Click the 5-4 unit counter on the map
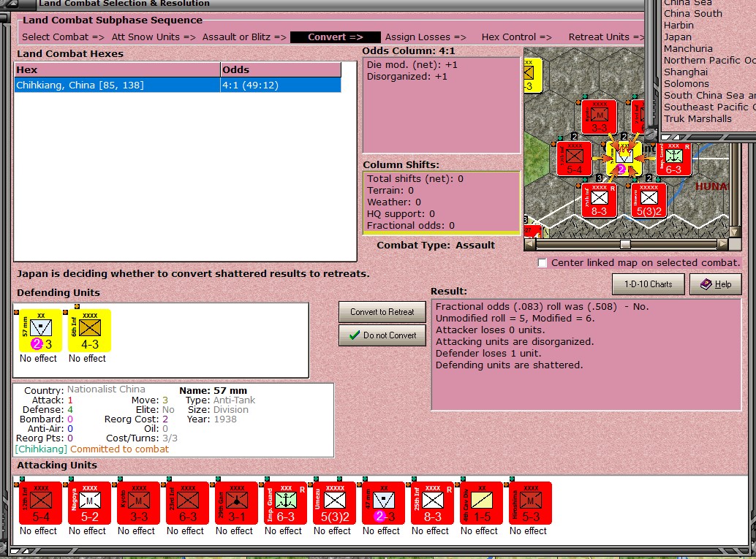Image resolution: width=756 pixels, height=559 pixels. tap(574, 159)
